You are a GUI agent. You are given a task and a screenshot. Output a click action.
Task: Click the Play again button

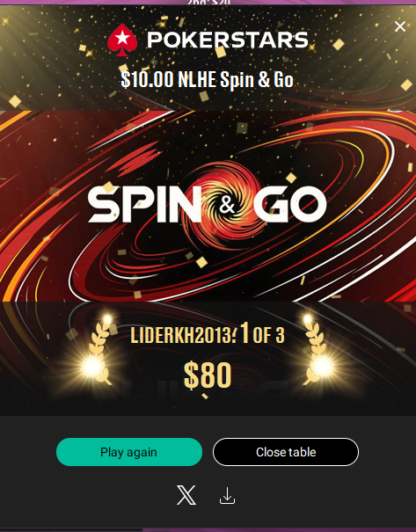click(x=129, y=452)
